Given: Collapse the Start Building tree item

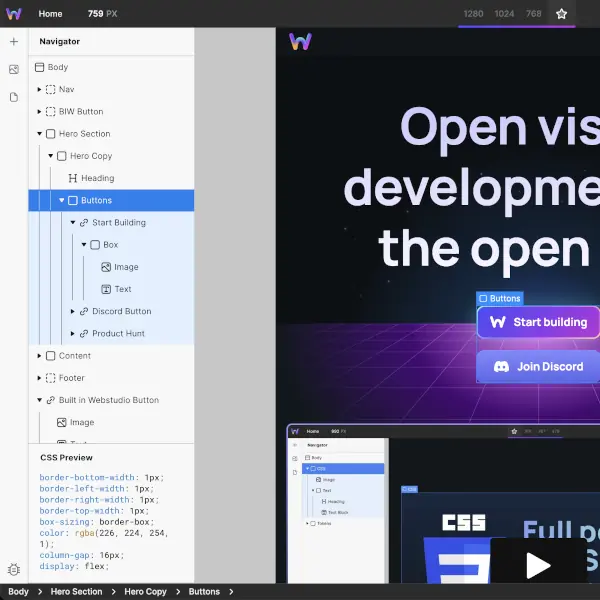Looking at the screenshot, I should [72, 223].
